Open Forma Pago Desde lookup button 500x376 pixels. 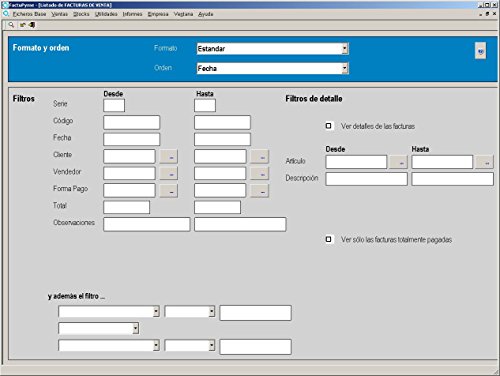[x=169, y=191]
